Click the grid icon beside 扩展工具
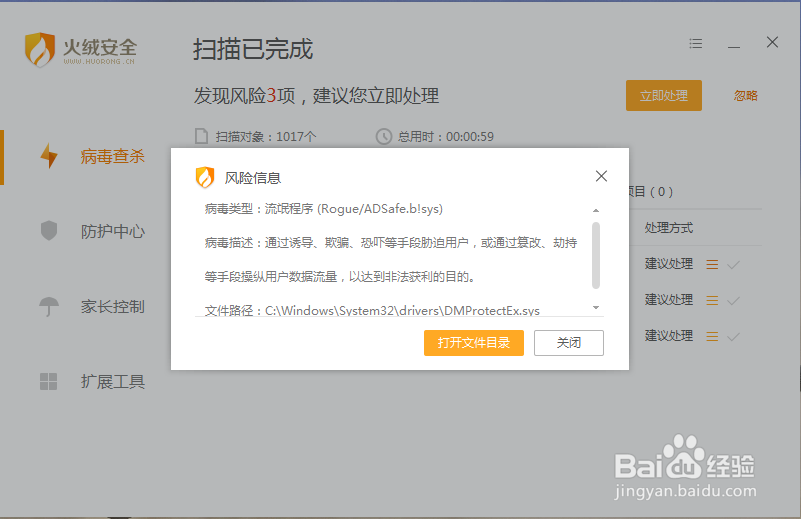Viewport: 801px width, 519px height. tap(49, 382)
